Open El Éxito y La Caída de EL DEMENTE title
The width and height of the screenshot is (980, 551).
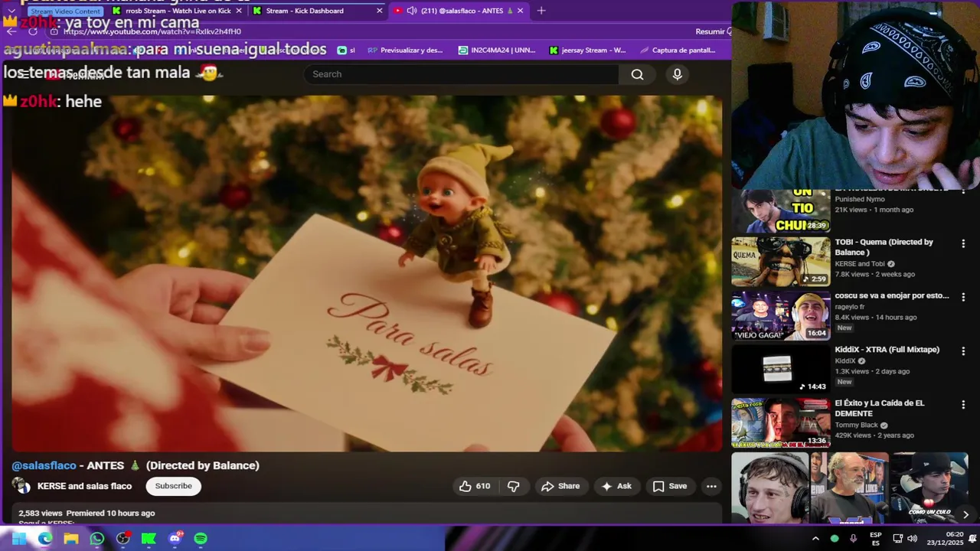[880, 408]
